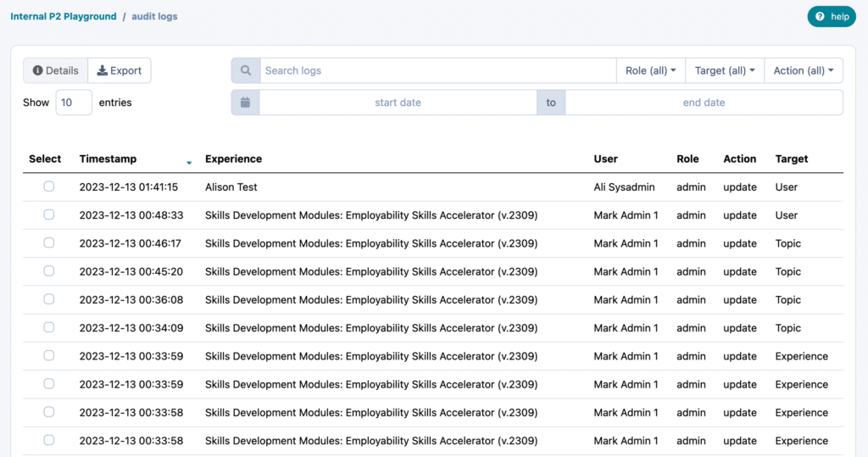The width and height of the screenshot is (868, 457).
Task: Open the Role (all) filter dropdown
Action: pos(650,70)
